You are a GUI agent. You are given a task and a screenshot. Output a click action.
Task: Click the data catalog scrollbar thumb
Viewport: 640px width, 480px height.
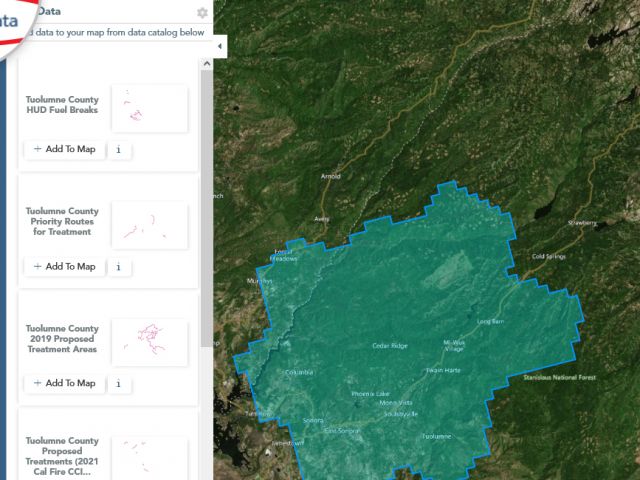tap(207, 209)
